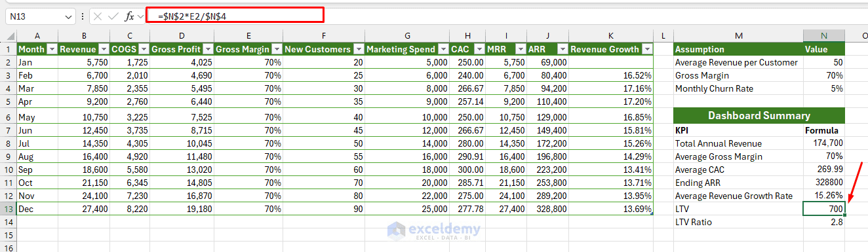Open the Gross Profit filter dropdown
Screen dimensions: 868x252
(207, 49)
